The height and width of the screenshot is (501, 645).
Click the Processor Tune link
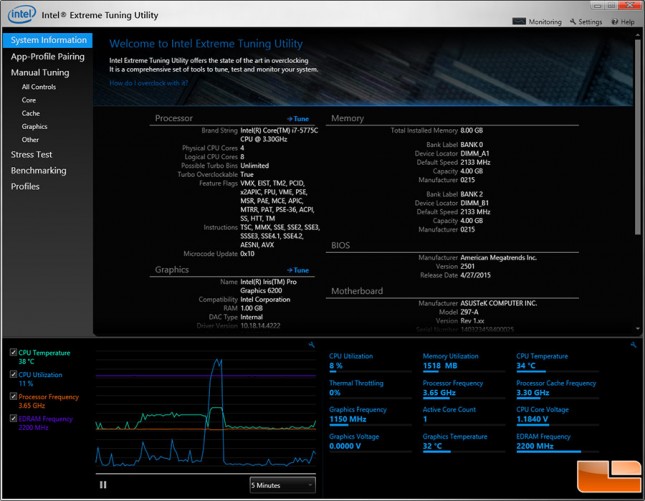coord(298,119)
